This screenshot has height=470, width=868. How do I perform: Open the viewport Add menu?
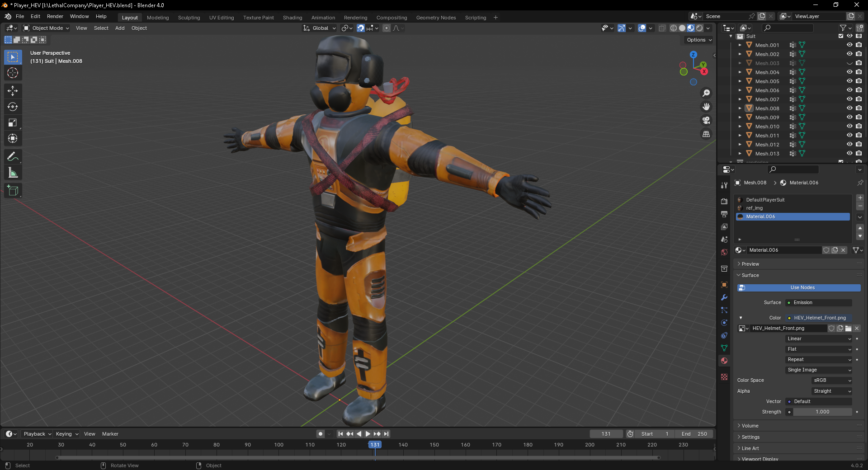point(120,28)
